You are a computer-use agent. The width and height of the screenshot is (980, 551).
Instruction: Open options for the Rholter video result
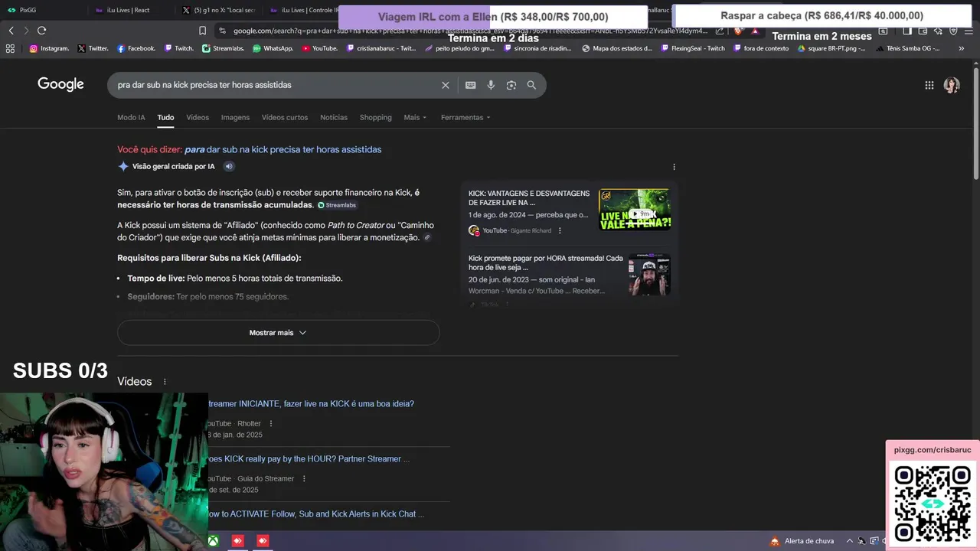pos(270,423)
